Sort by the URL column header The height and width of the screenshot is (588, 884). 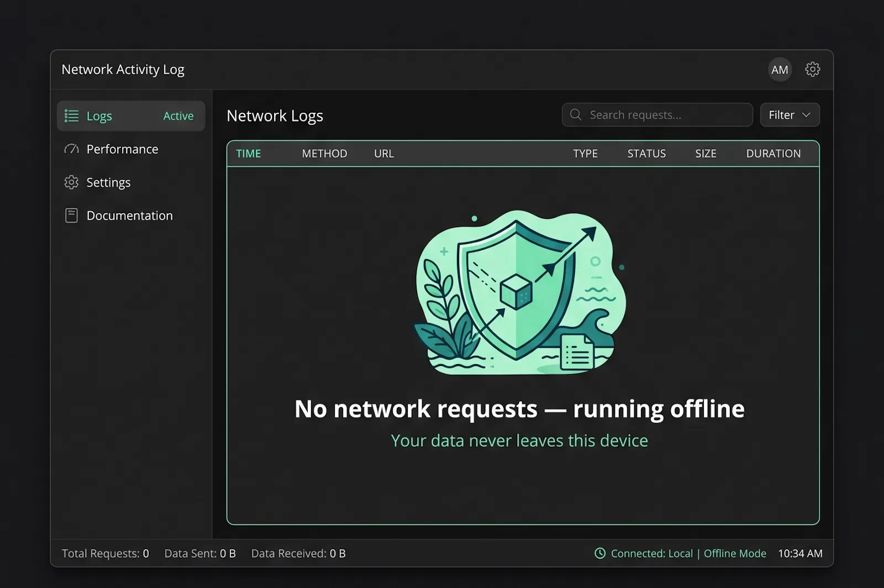[x=384, y=154]
